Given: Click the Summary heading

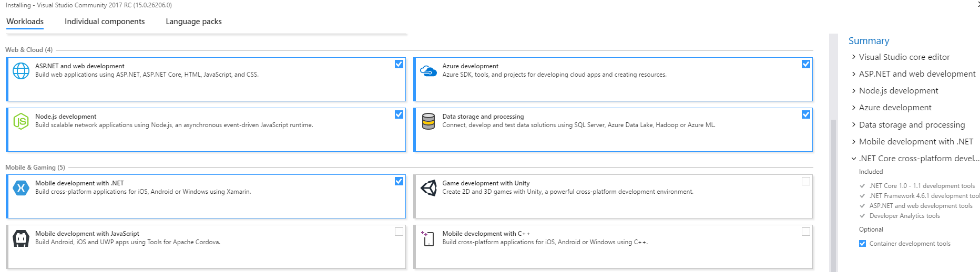Looking at the screenshot, I should 869,41.
